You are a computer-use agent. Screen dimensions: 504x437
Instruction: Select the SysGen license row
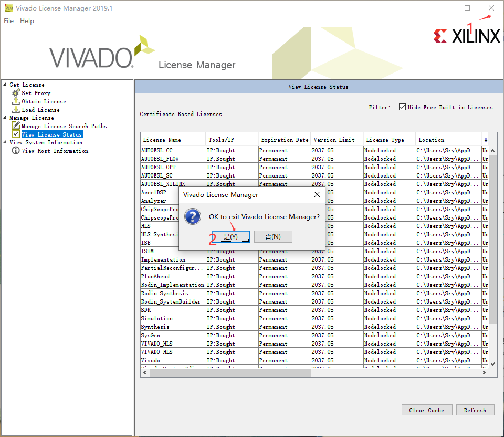314,335
